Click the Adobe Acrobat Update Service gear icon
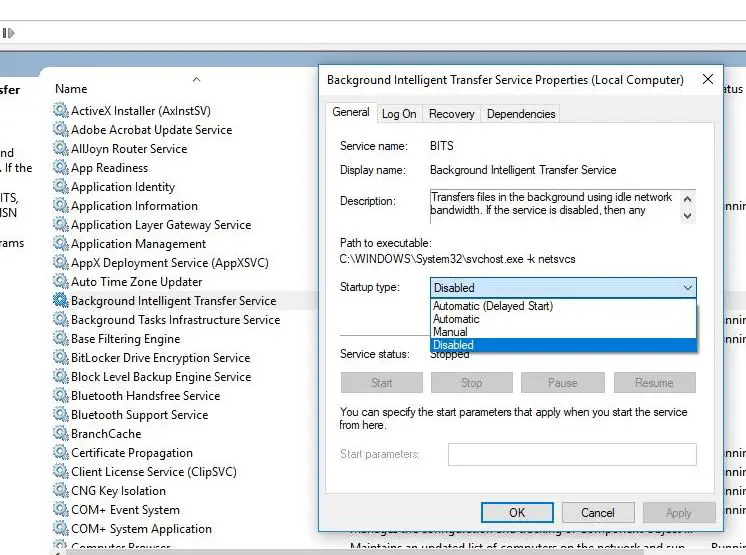The width and height of the screenshot is (746, 555). click(x=60, y=130)
